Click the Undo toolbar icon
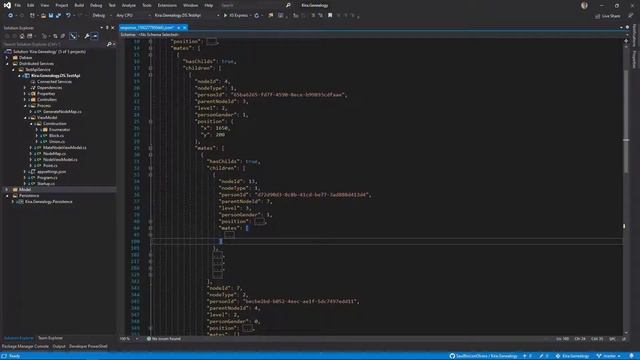Image resolution: width=640 pixels, height=360 pixels. 68,16
